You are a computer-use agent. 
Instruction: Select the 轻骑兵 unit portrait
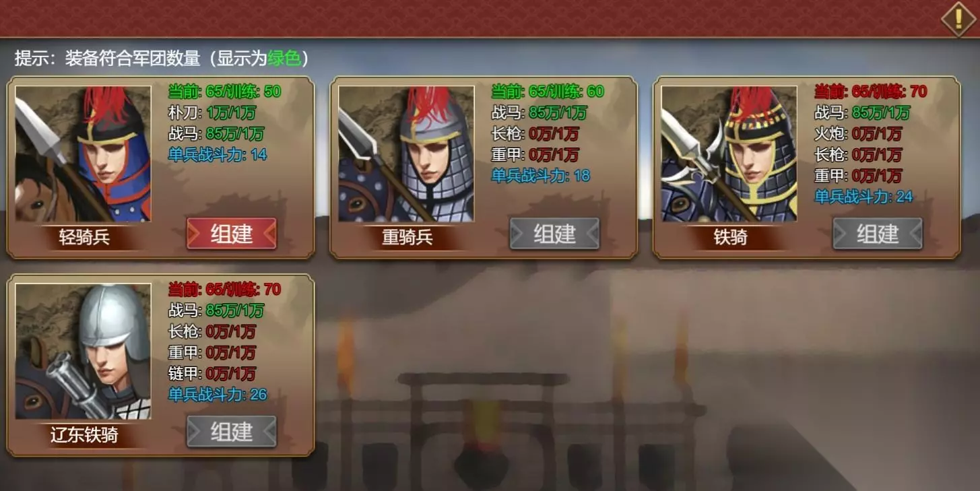point(83,154)
